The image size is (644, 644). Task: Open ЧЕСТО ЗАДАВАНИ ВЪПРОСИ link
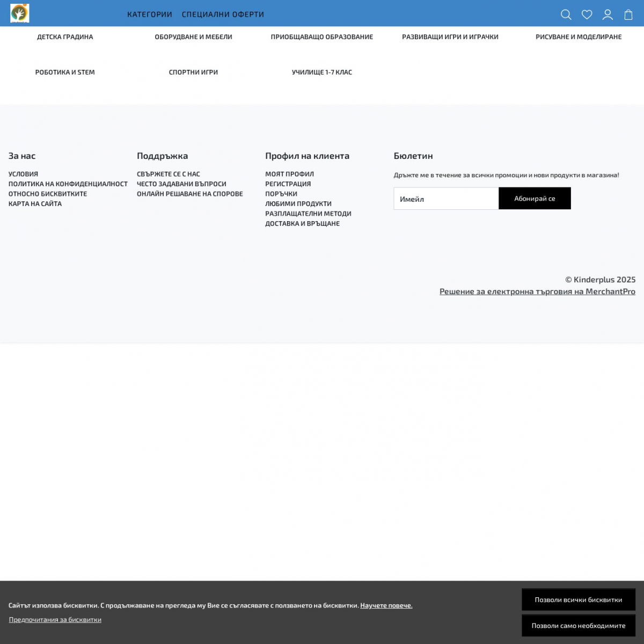click(181, 184)
